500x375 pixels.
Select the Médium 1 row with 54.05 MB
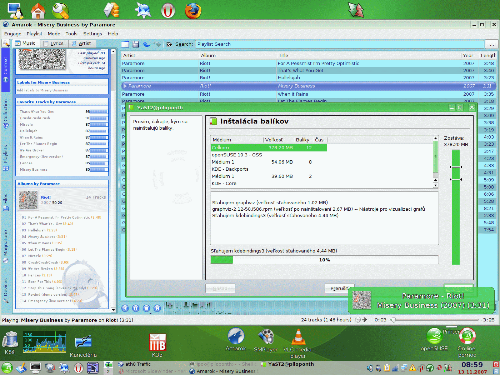pos(269,162)
